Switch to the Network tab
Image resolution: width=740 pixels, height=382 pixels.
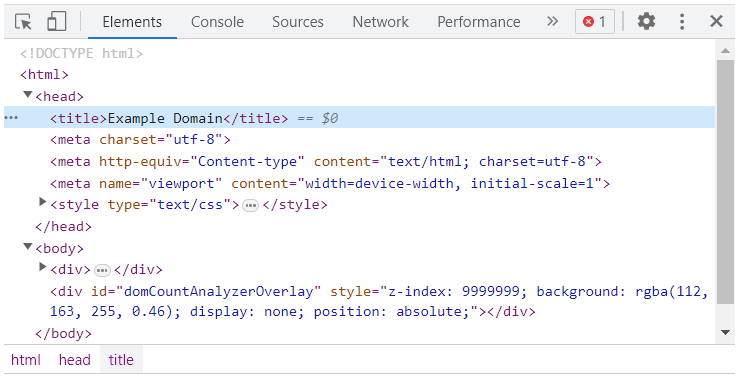(x=380, y=22)
